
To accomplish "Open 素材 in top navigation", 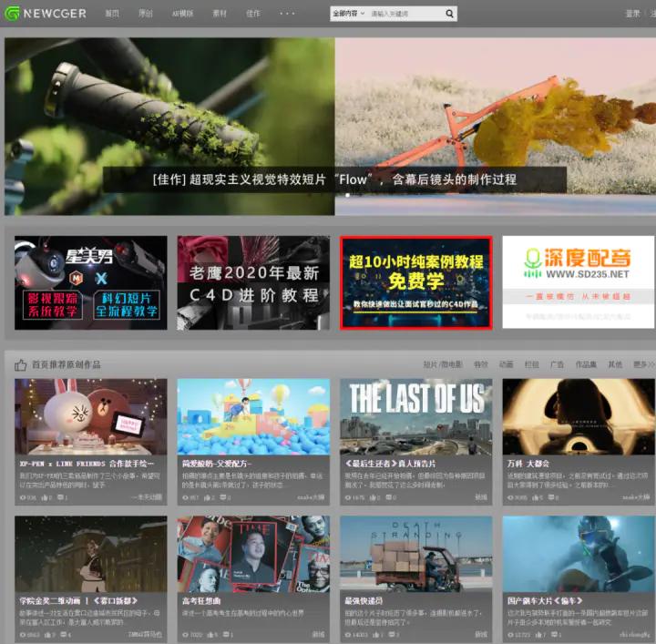I will (220, 14).
